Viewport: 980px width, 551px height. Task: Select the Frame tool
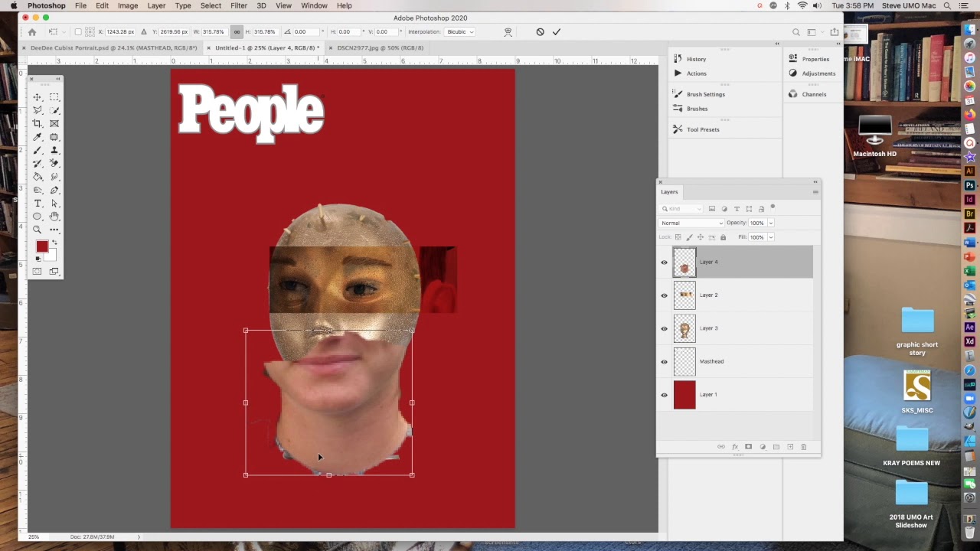click(54, 123)
